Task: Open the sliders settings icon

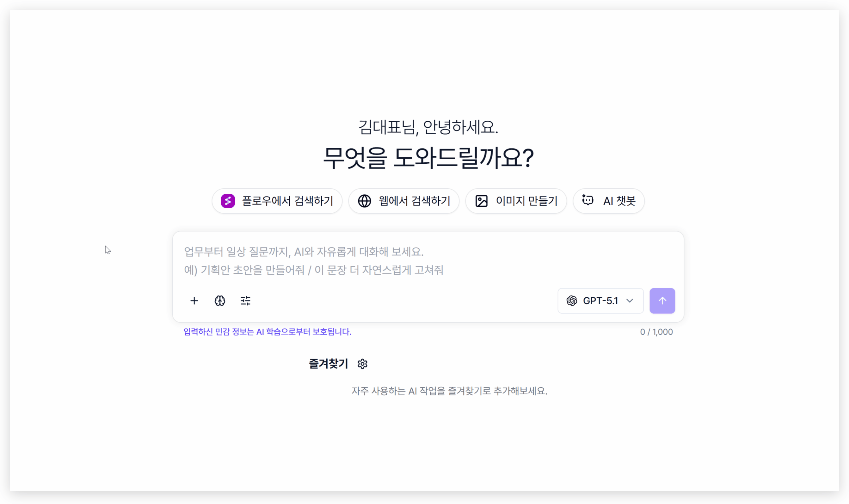Action: [245, 301]
